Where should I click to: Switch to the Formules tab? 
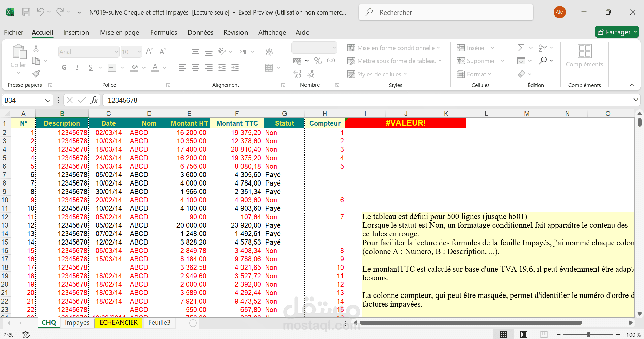(164, 32)
